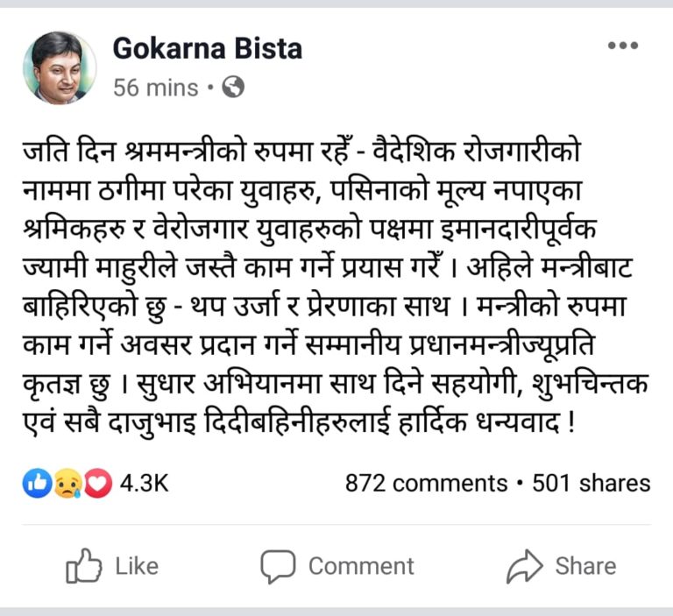
Task: Open Gokarna Bista's profile picture
Action: tap(60, 67)
